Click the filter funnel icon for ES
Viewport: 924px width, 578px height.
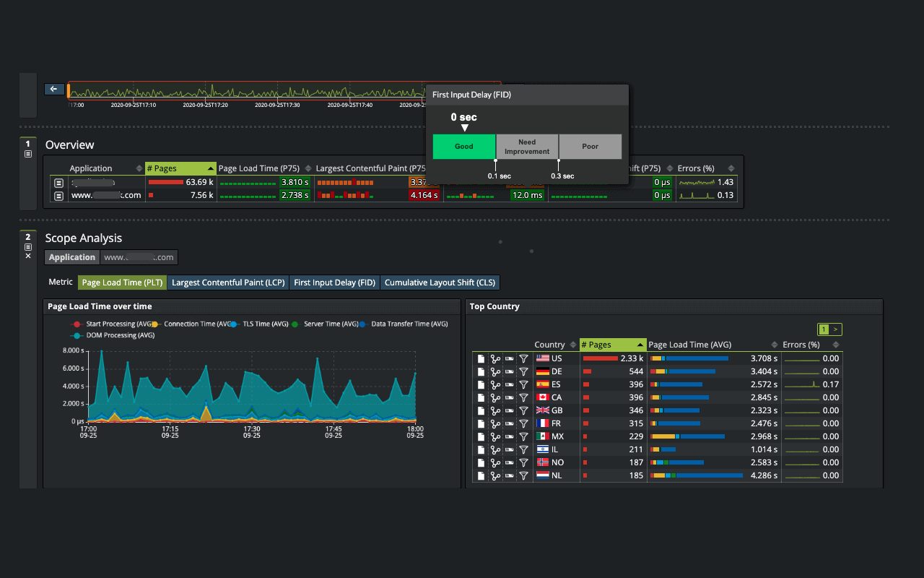523,384
